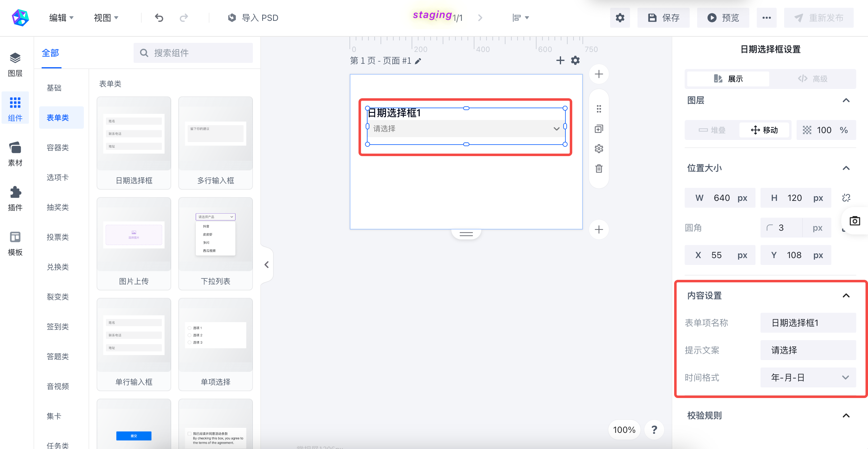Click the duplicate component icon
Viewport: 868px width, 449px height.
tap(599, 128)
